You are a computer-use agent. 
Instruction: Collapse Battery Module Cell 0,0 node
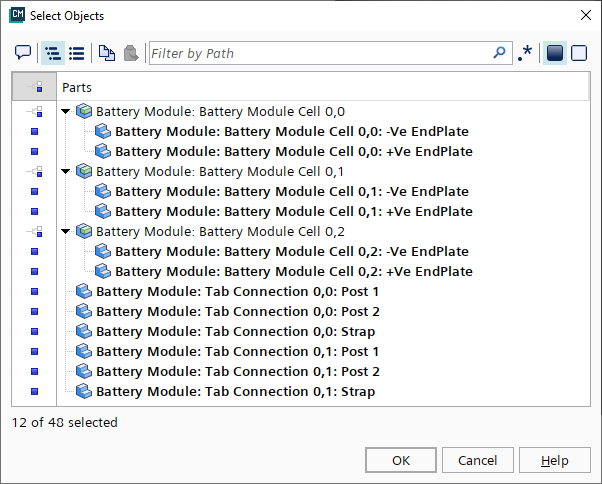66,112
